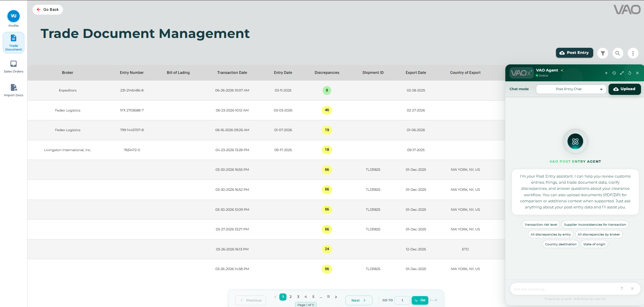This screenshot has height=307, width=644.
Task: Click the Go Back button
Action: pyautogui.click(x=48, y=9)
